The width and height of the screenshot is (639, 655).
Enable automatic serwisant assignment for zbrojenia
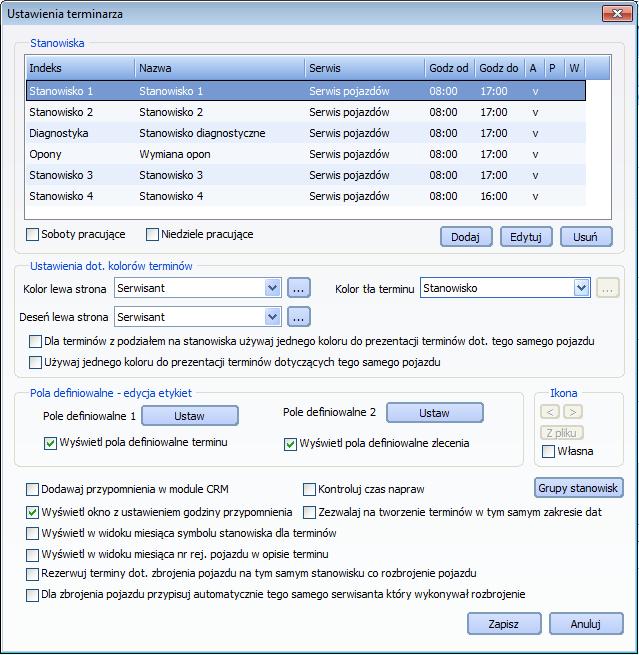[32, 595]
